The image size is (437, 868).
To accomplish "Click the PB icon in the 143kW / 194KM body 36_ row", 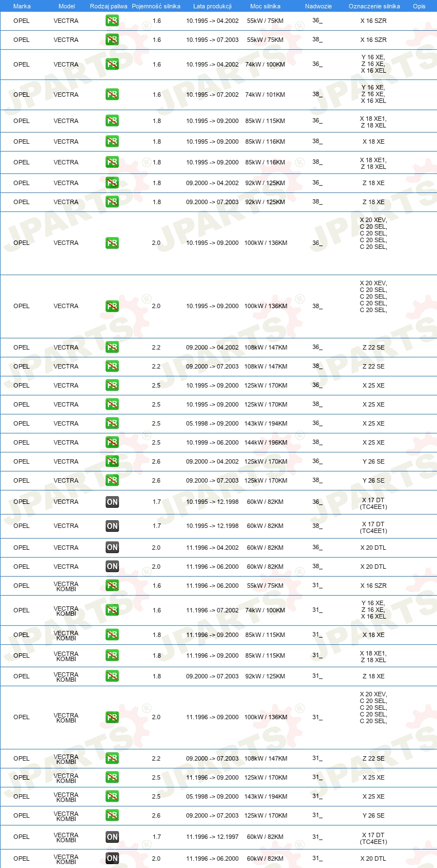I will (112, 423).
